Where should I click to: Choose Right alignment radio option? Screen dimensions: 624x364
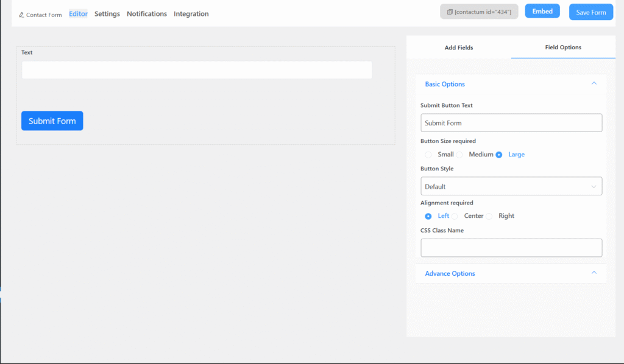click(x=489, y=216)
